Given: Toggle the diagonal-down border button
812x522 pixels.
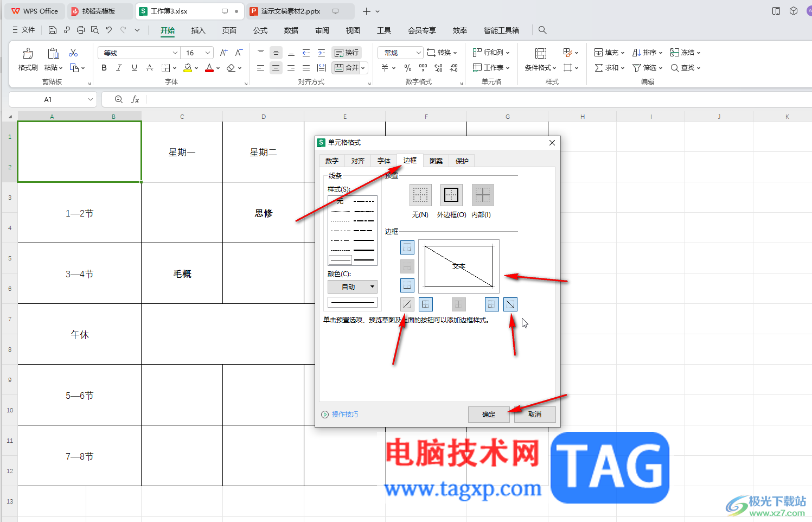Looking at the screenshot, I should pyautogui.click(x=510, y=304).
